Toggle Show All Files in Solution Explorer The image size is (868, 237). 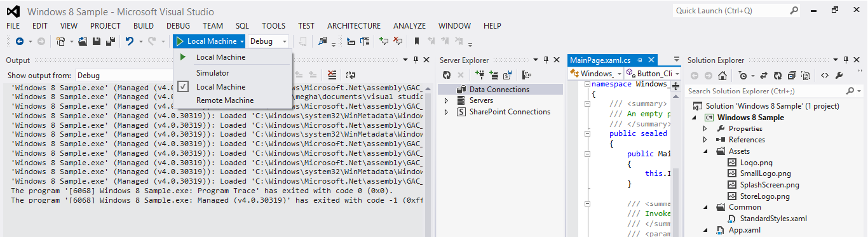[x=806, y=75]
